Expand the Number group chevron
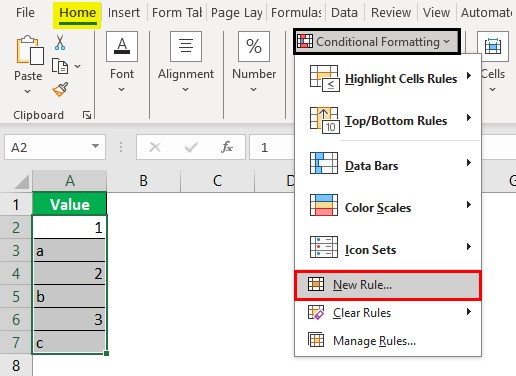Screen dimensions: 516x376 (x=254, y=89)
